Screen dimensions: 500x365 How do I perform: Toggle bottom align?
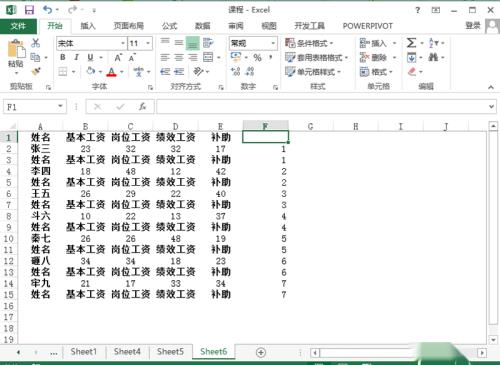193,43
